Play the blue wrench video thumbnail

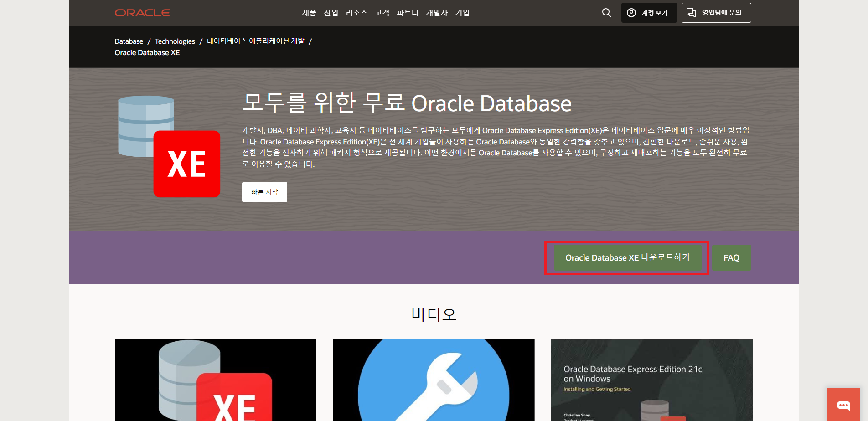[x=434, y=380]
